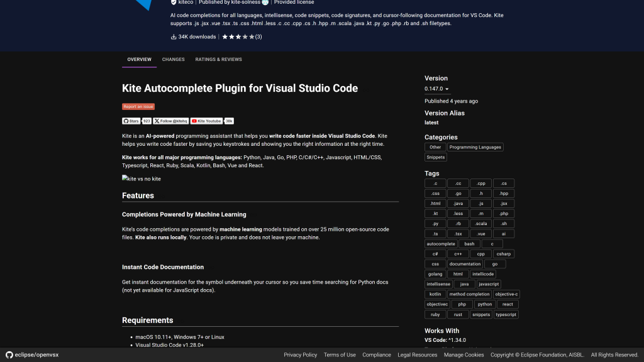Click the kite-solness publisher avatar
The width and height of the screenshot is (644, 362).
point(265,2)
